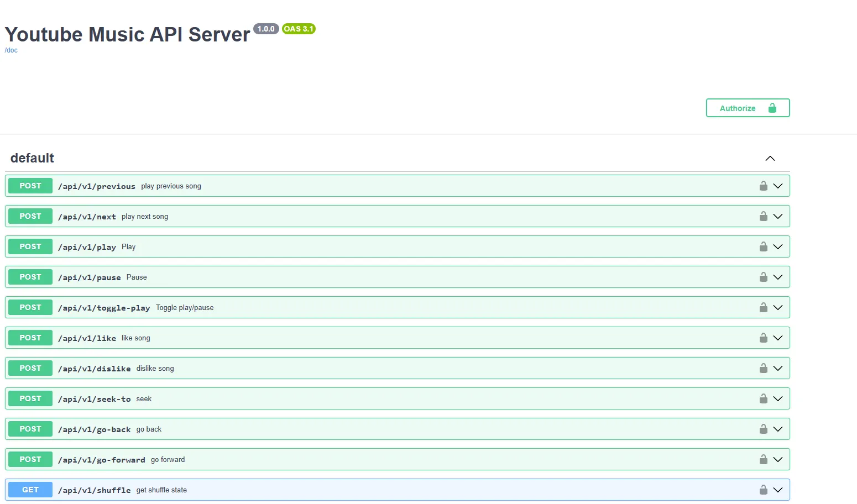Click the lock icon on GET /api/v1/shuffle
The image size is (857, 504).
(763, 490)
